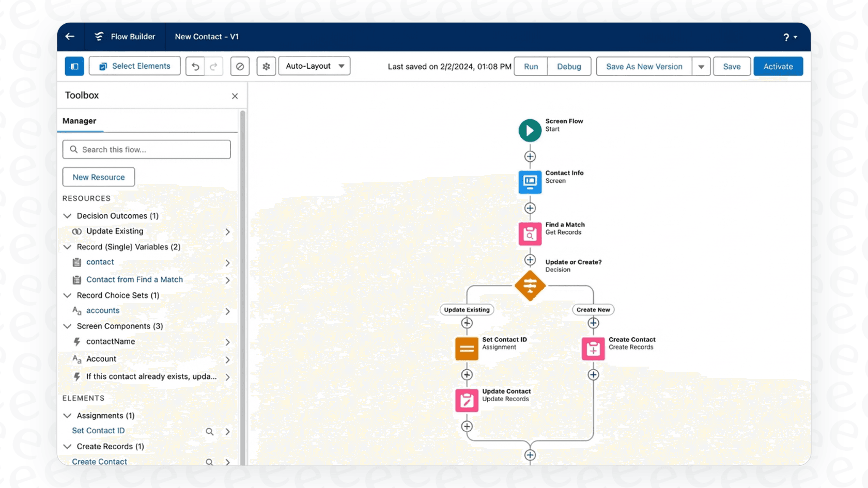Click the Set Contact ID assignment element
The width and height of the screenshot is (868, 488).
467,349
